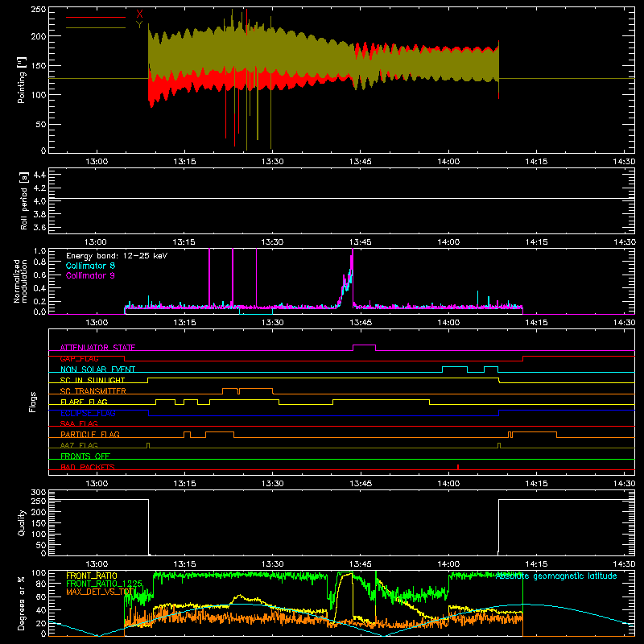The height and width of the screenshot is (644, 644).
Task: Select the SC_IN_SUNLIGHT flag label
Action: tap(93, 380)
